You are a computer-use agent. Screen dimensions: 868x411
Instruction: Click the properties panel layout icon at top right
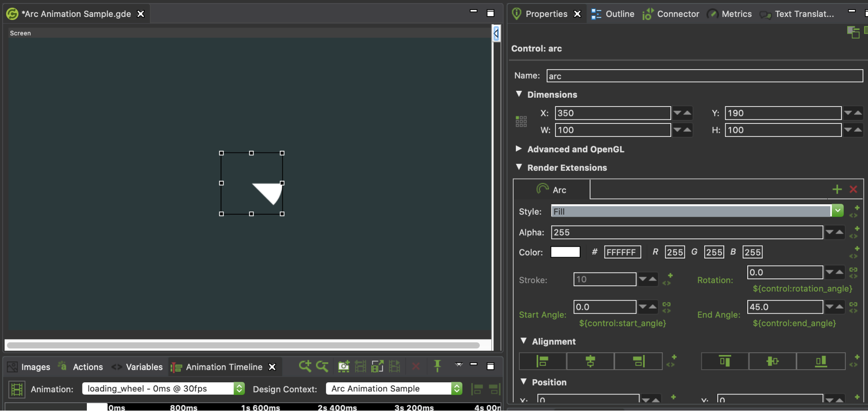(x=853, y=32)
